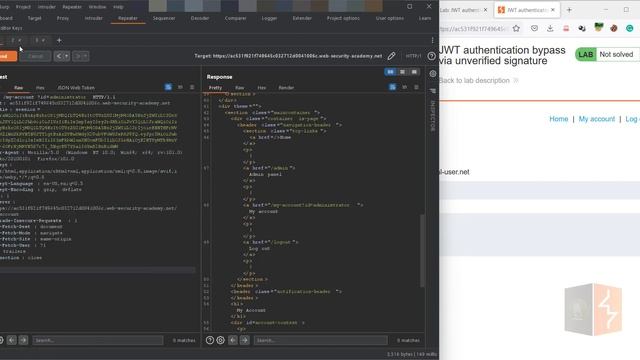Open Inspector settings gear icon
640x360 pixels.
coord(433,74)
